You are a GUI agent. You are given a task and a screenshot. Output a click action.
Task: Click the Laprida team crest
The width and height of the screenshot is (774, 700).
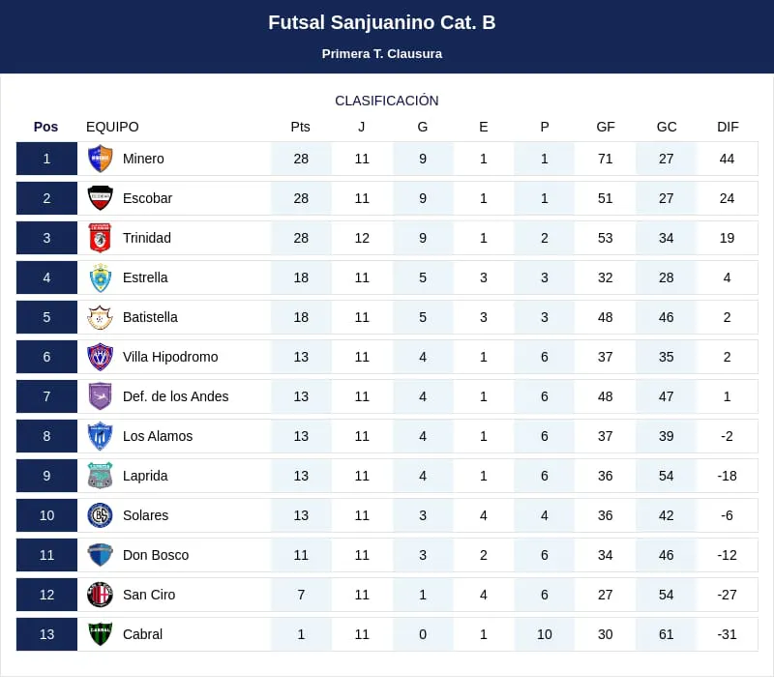[101, 476]
